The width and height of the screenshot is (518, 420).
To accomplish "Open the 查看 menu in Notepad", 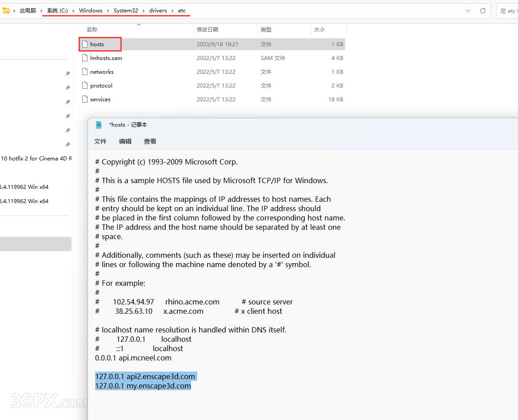I will pos(150,141).
